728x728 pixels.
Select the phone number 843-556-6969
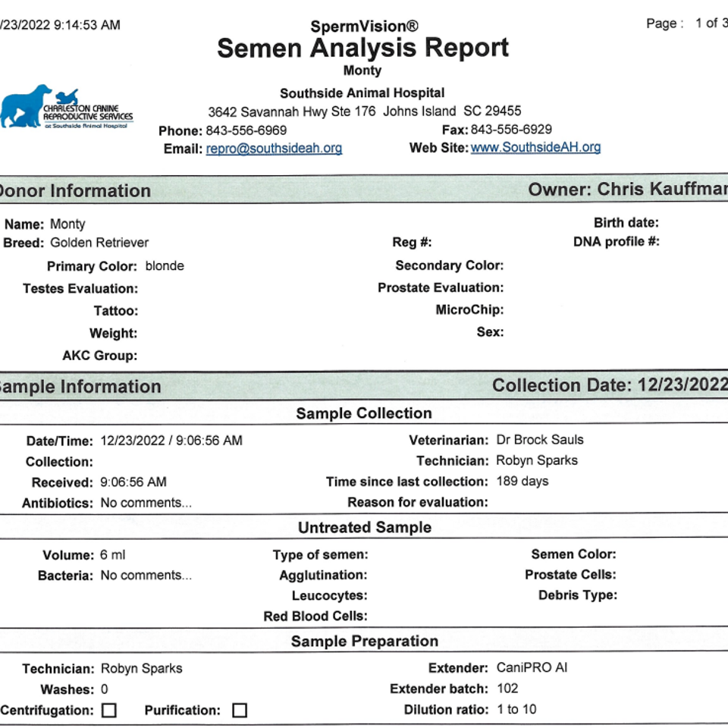pos(246,130)
